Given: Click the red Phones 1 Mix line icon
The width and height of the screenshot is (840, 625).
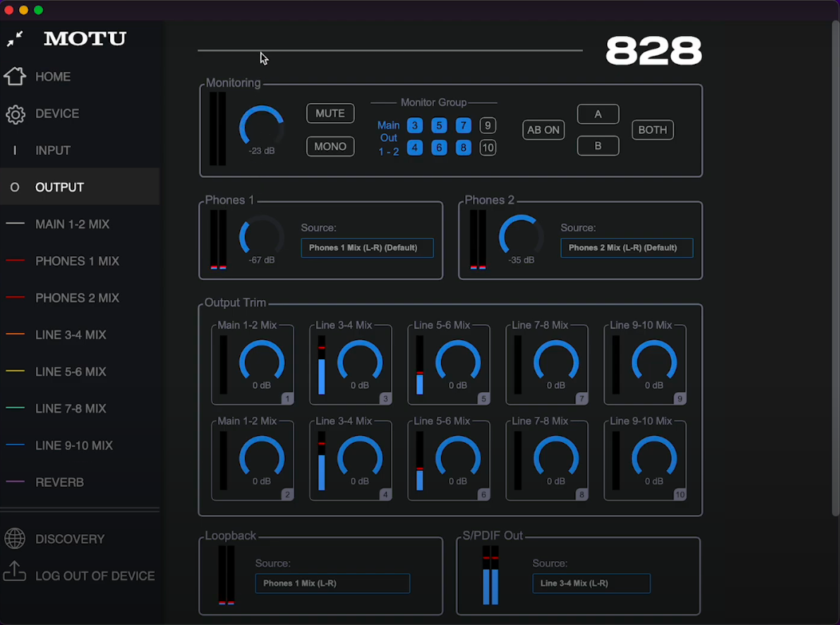Looking at the screenshot, I should tap(14, 261).
